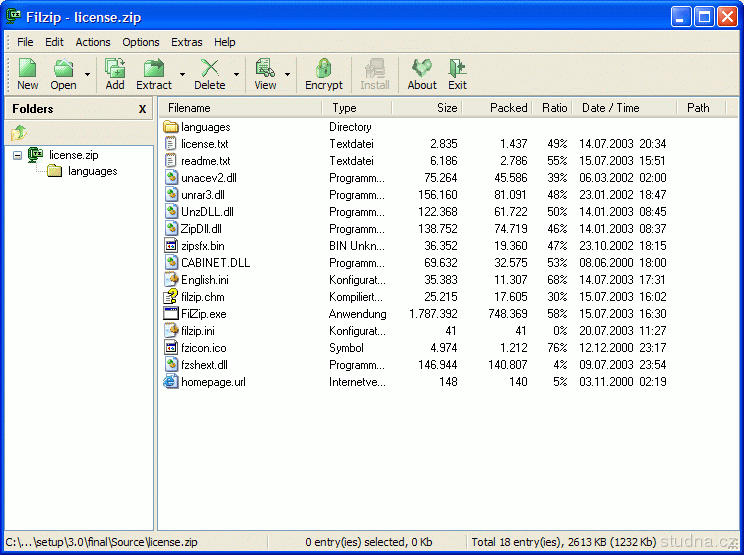Sort by the Date / Time column

coord(610,108)
